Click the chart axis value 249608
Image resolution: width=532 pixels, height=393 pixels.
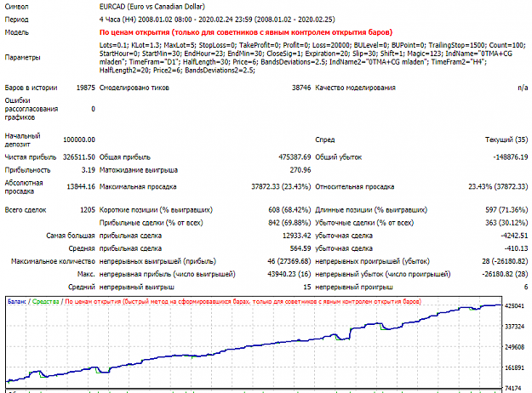point(514,347)
